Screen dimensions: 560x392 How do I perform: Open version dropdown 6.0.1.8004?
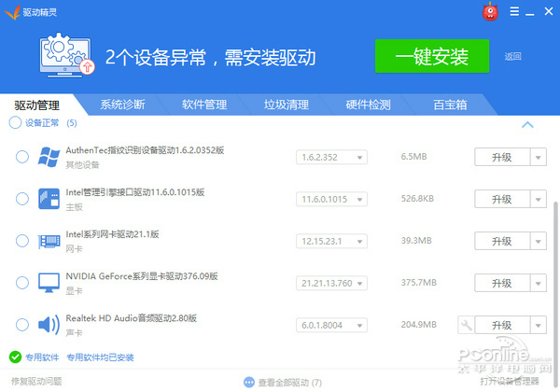click(331, 325)
